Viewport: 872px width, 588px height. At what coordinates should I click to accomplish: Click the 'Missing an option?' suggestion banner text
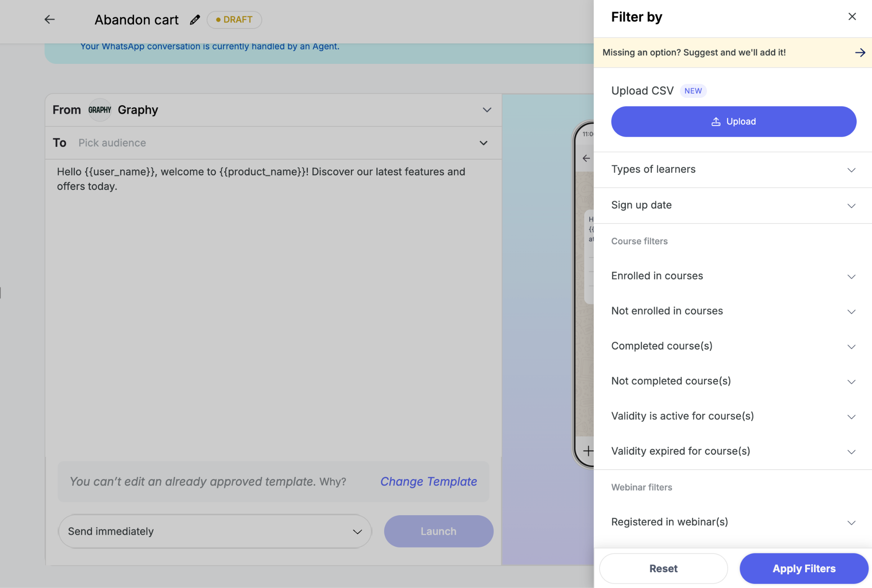[x=694, y=52]
